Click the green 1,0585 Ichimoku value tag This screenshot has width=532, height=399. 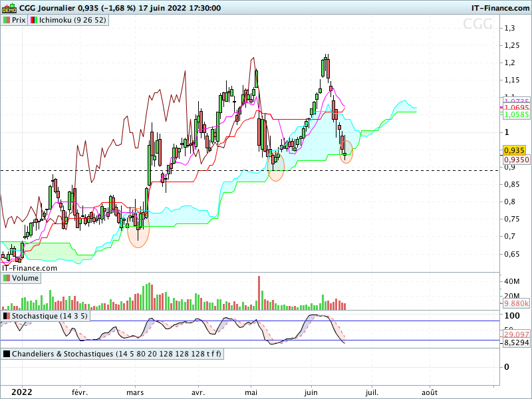517,114
